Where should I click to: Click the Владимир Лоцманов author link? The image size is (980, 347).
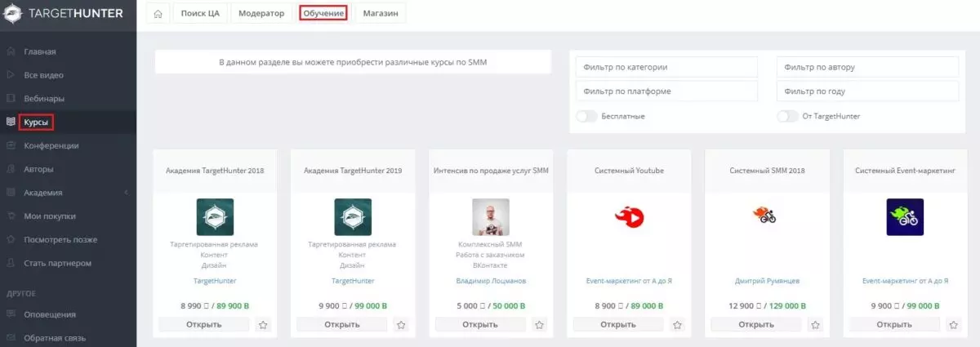coord(491,281)
